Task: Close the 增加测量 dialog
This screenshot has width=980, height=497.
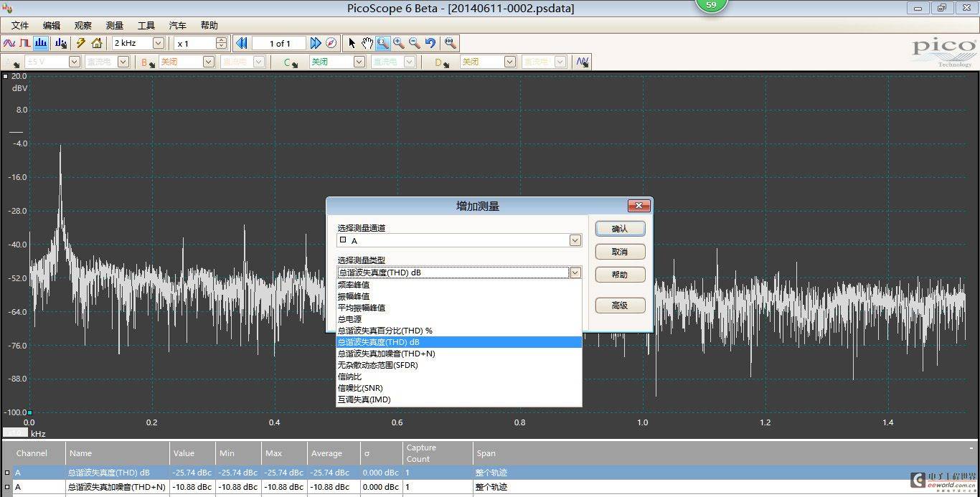Action: (x=639, y=206)
